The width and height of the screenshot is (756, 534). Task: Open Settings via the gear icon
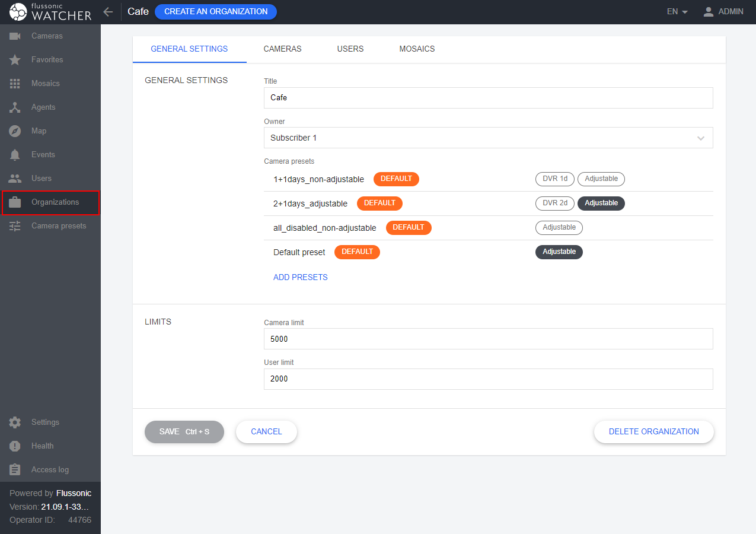15,422
